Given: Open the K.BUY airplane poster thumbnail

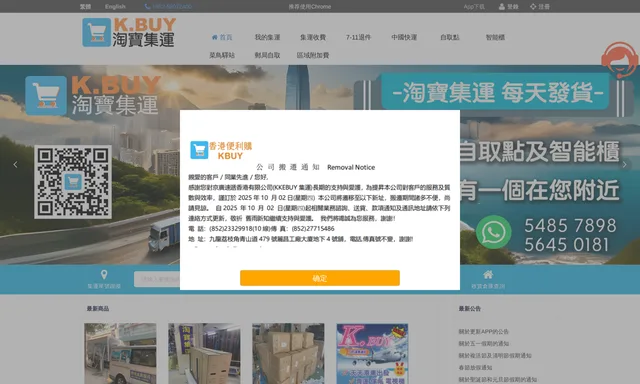Looking at the screenshot, I should click(372, 353).
